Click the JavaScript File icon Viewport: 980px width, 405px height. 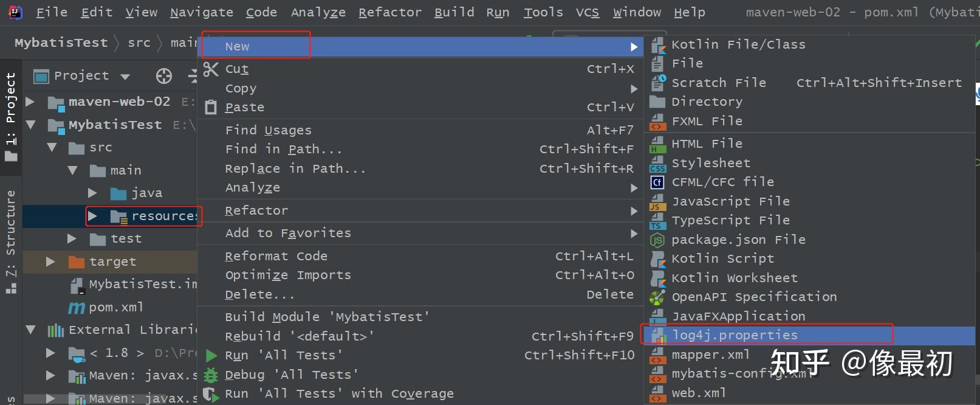(x=657, y=202)
